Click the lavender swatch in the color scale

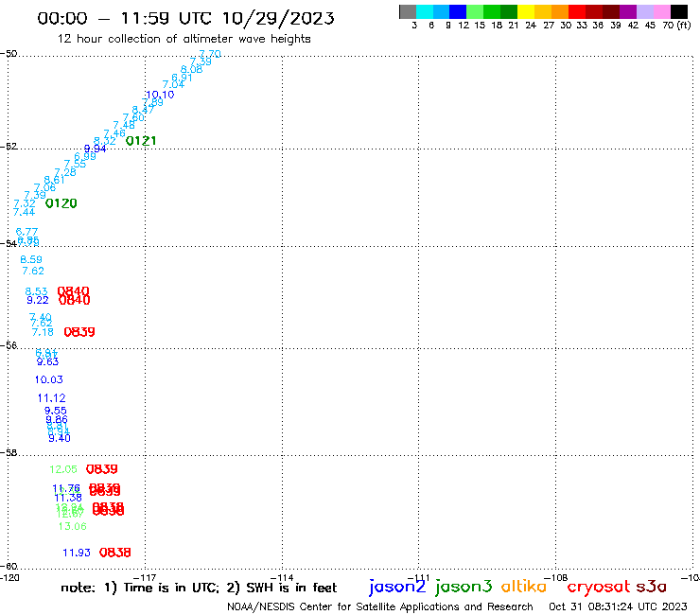(x=644, y=11)
